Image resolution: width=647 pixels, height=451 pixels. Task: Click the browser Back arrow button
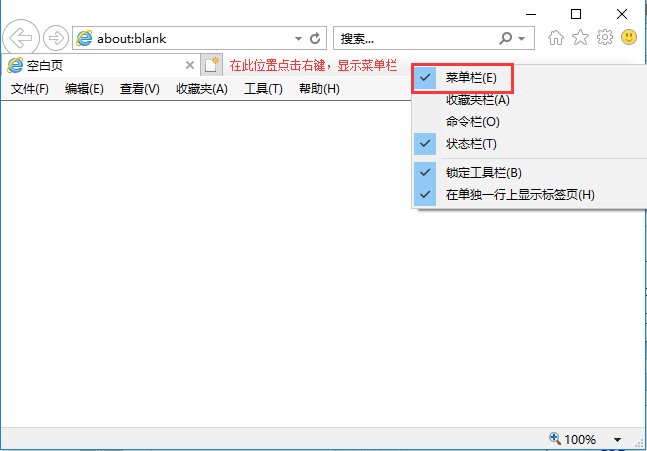click(20, 38)
